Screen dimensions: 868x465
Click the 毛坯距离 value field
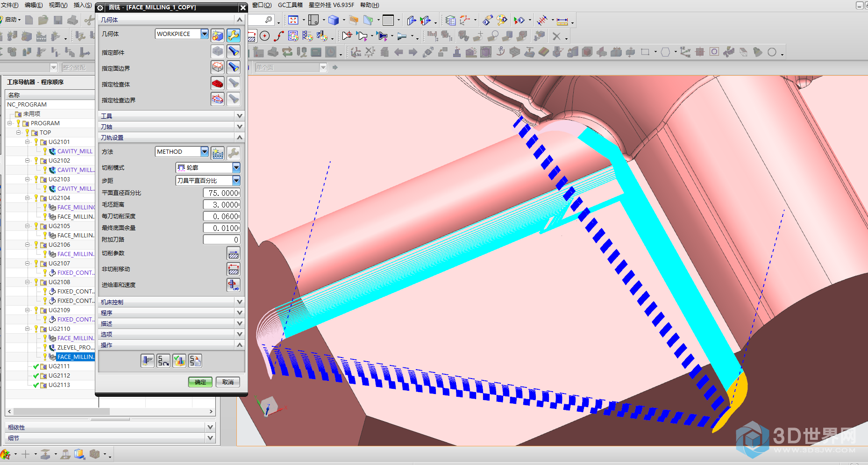pos(222,205)
